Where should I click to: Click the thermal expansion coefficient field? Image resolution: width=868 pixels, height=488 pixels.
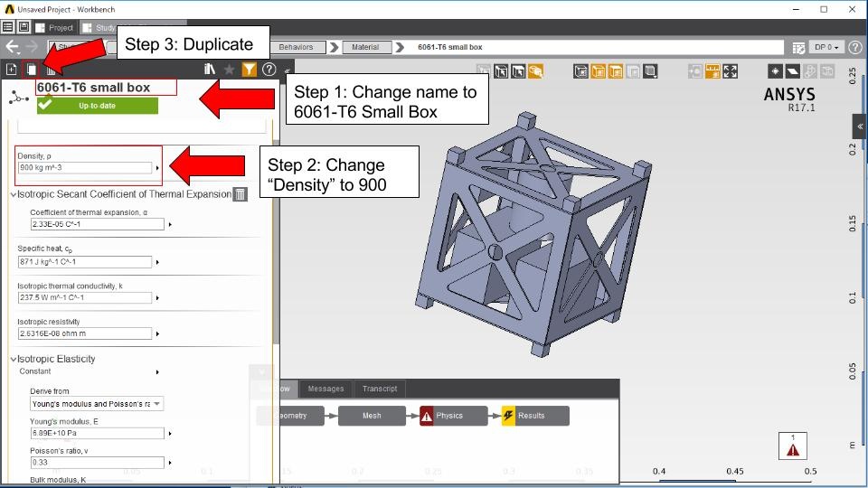pyautogui.click(x=98, y=224)
